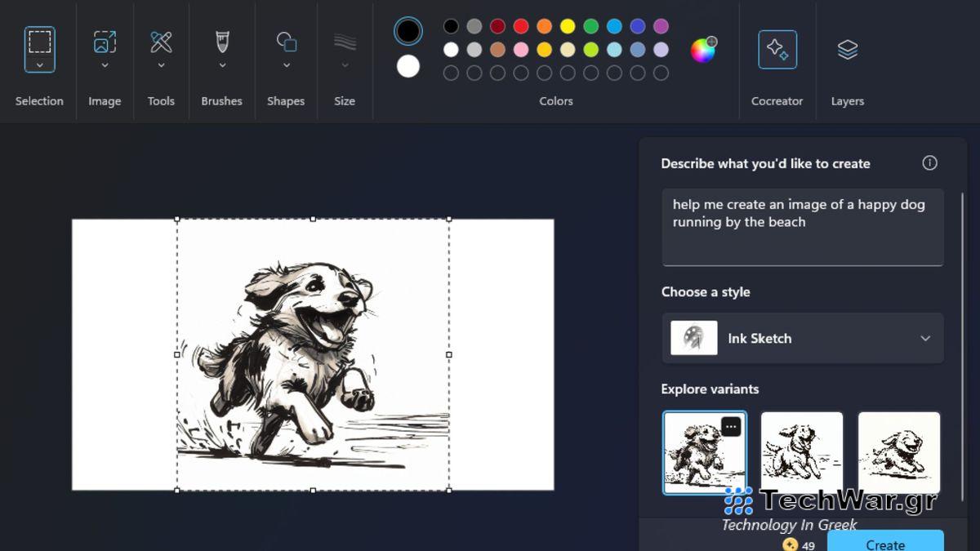Screen dimensions: 980x551
Task: Expand the Shapes dropdown
Action: pyautogui.click(x=286, y=64)
